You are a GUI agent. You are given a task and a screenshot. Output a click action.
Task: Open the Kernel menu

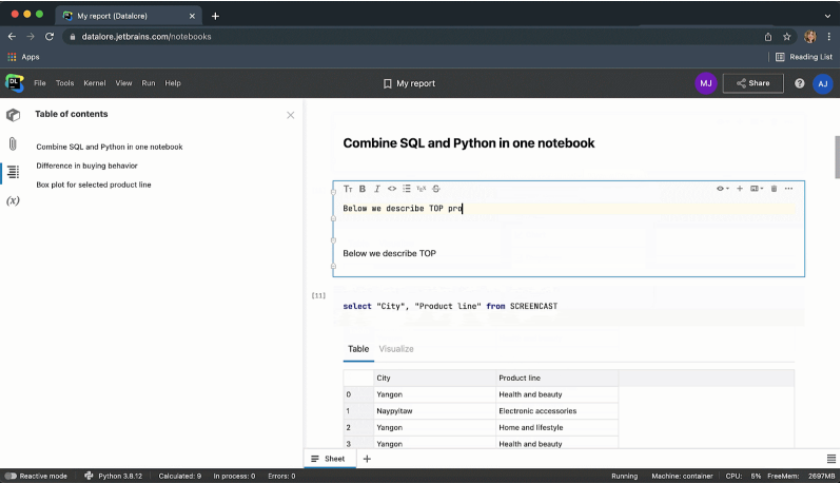[94, 83]
